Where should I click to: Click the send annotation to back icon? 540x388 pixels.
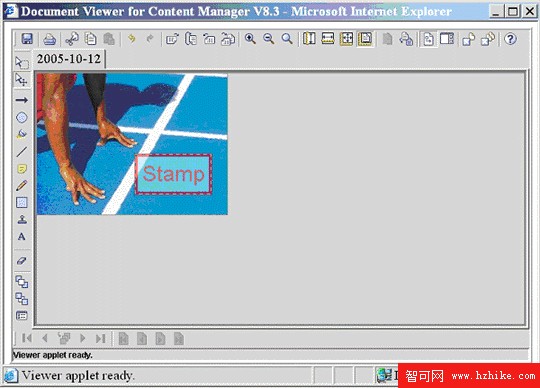pyautogui.click(x=22, y=298)
